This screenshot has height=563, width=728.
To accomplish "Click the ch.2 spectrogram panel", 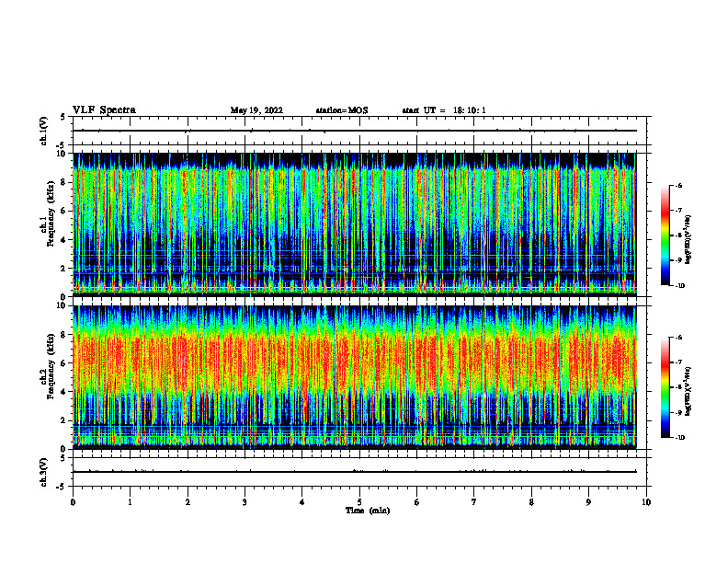I will [x=355, y=377].
